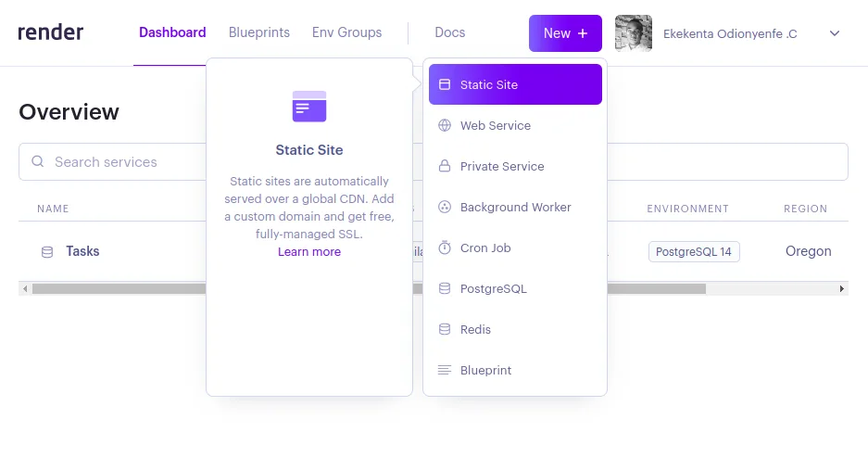868x457 pixels.
Task: Click the Private Service lock icon
Action: (445, 166)
